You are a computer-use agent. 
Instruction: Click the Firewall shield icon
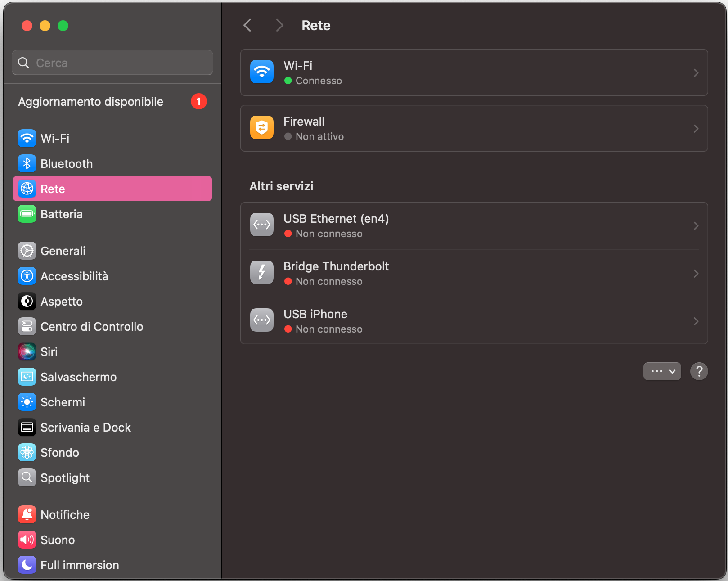pos(262,128)
